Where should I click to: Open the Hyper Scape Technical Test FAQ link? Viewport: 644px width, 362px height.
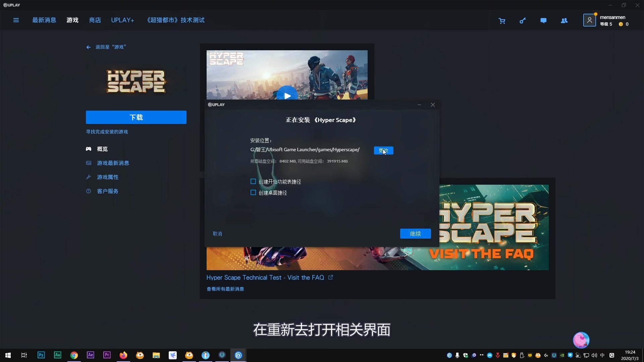point(265,278)
